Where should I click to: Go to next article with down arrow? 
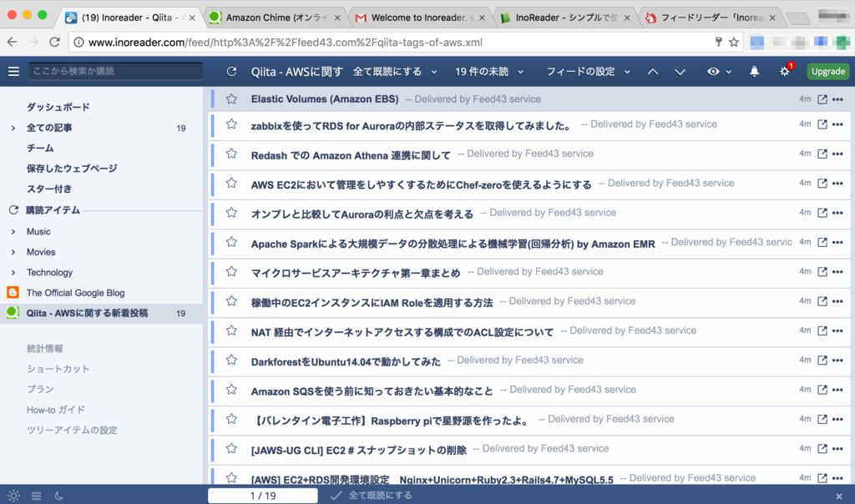point(680,72)
